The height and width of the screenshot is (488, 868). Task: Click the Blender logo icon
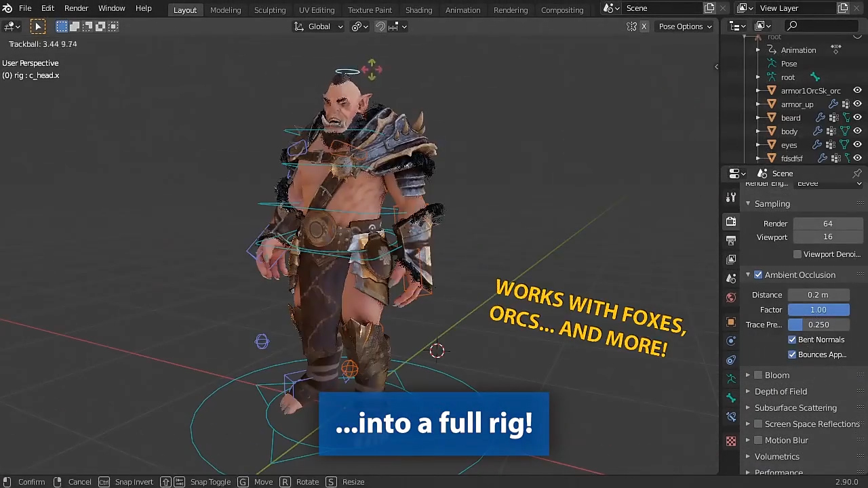(7, 8)
